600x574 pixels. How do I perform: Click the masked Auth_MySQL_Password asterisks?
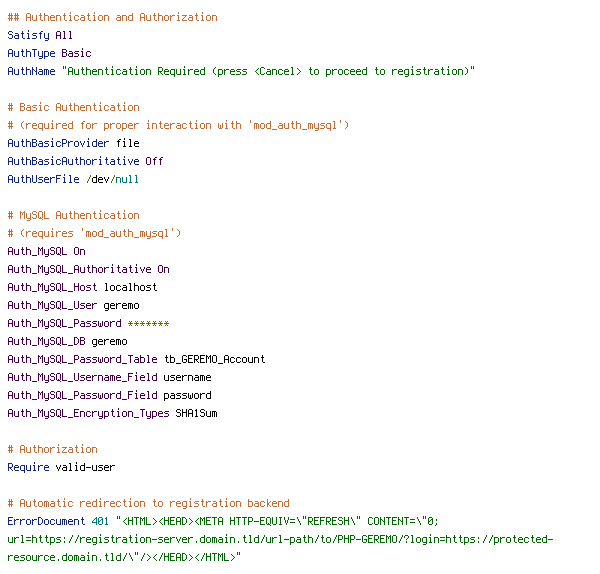coord(148,323)
